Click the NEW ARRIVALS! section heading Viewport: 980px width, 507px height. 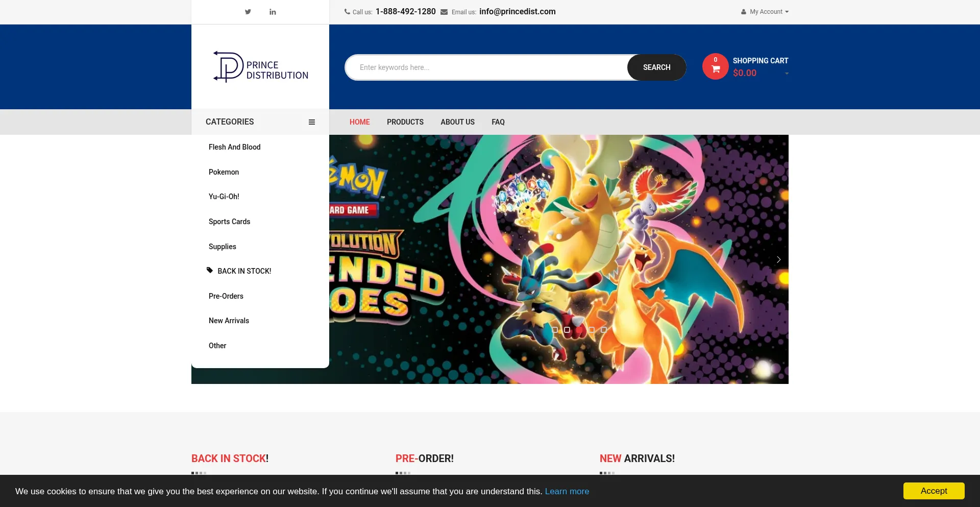(x=637, y=458)
